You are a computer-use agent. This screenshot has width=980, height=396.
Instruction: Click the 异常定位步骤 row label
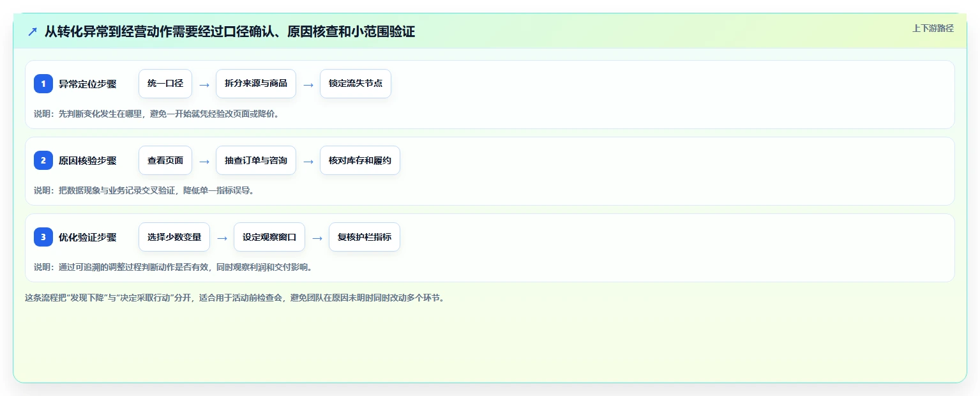coord(87,84)
